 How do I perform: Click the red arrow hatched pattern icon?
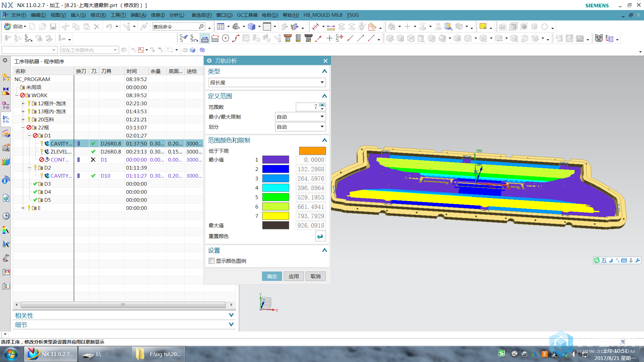[215, 39]
